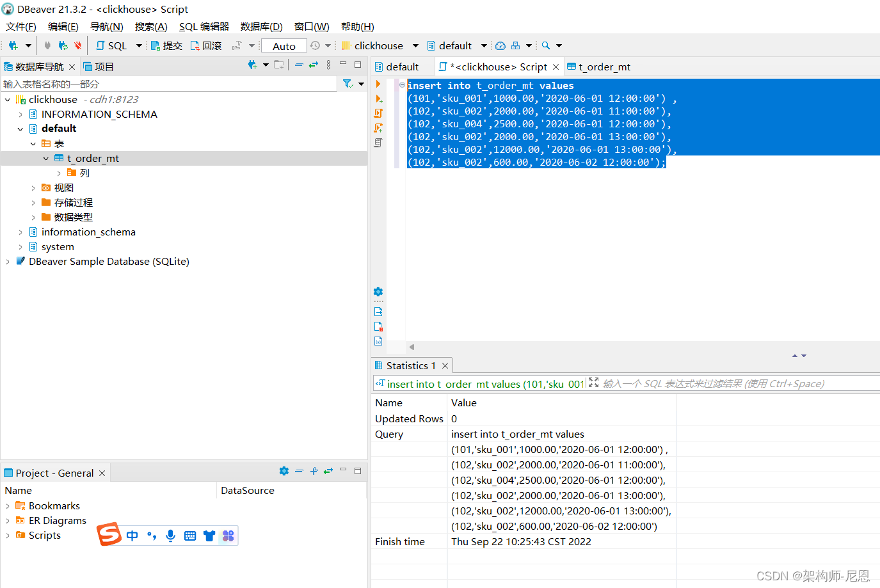Open the transaction log clock icon
The image size is (880, 588).
tap(315, 45)
